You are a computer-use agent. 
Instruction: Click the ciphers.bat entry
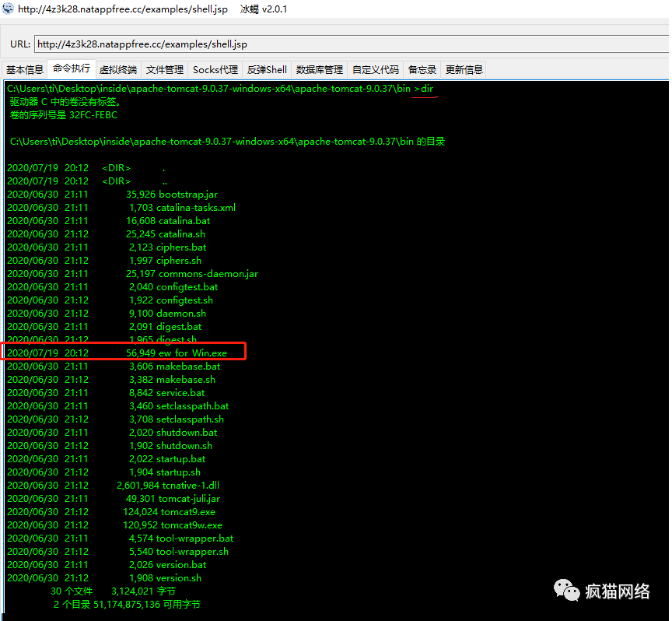(107, 247)
